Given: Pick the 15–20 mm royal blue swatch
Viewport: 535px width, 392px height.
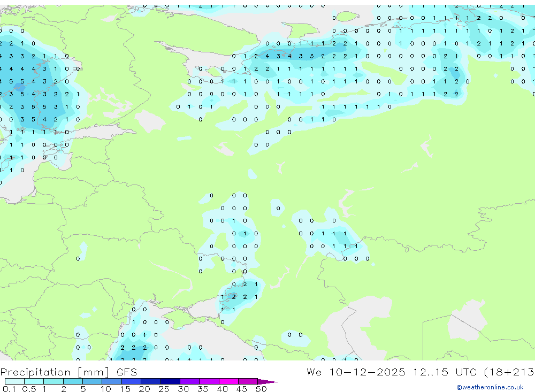Looking at the screenshot, I should point(132,381).
